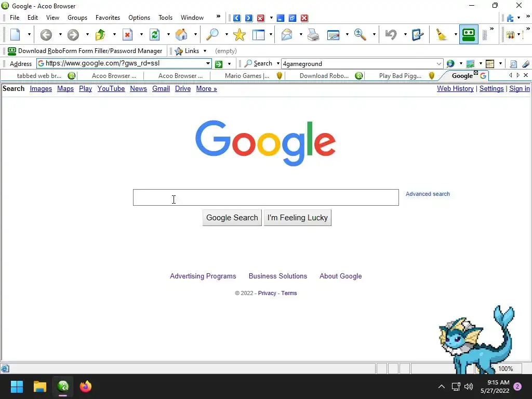Open dropdown arrow next to Forward icon
Viewport: 532px width, 399px height.
87,35
